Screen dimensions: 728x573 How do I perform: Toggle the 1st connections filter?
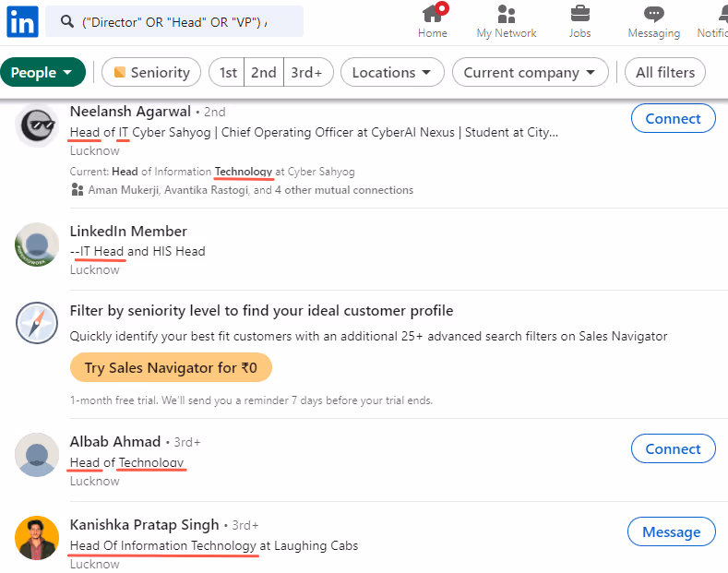pyautogui.click(x=228, y=72)
